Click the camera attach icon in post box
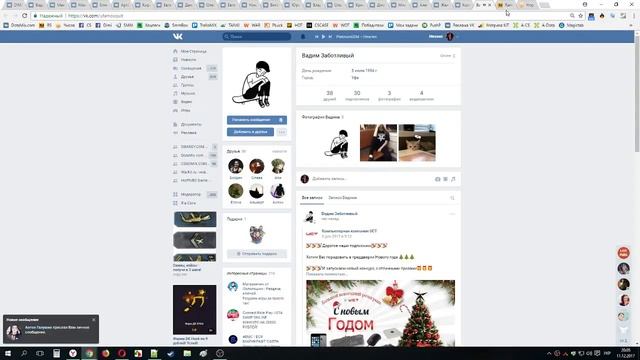 pos(438,179)
